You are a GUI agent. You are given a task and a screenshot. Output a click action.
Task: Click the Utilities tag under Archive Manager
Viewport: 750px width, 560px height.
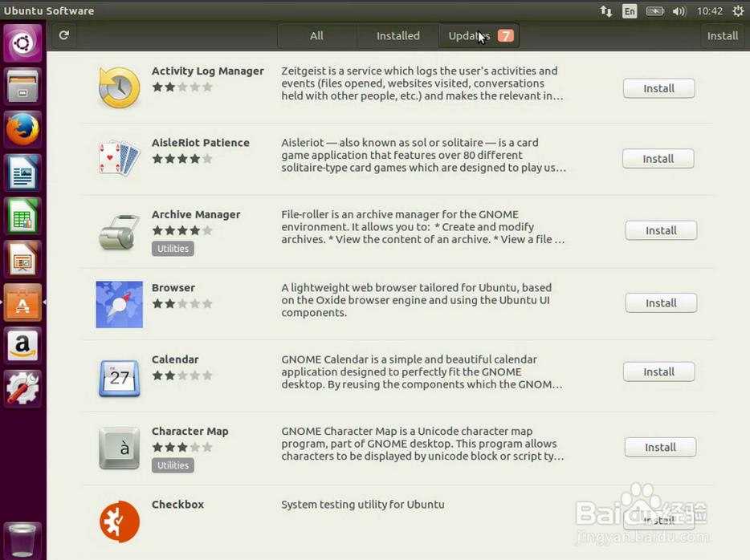(x=173, y=249)
